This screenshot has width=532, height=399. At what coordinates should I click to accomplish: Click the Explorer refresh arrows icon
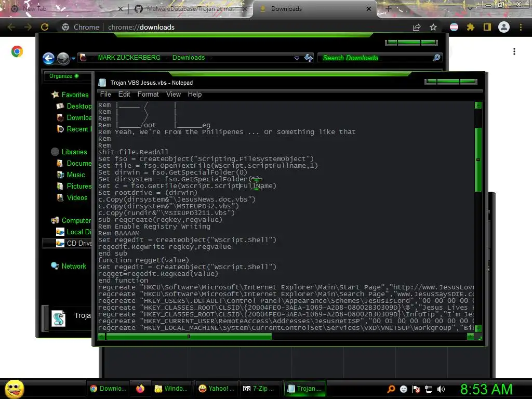309,58
